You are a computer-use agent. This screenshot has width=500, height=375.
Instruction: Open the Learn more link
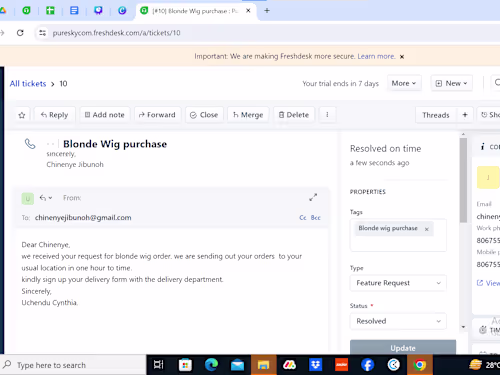coord(376,56)
